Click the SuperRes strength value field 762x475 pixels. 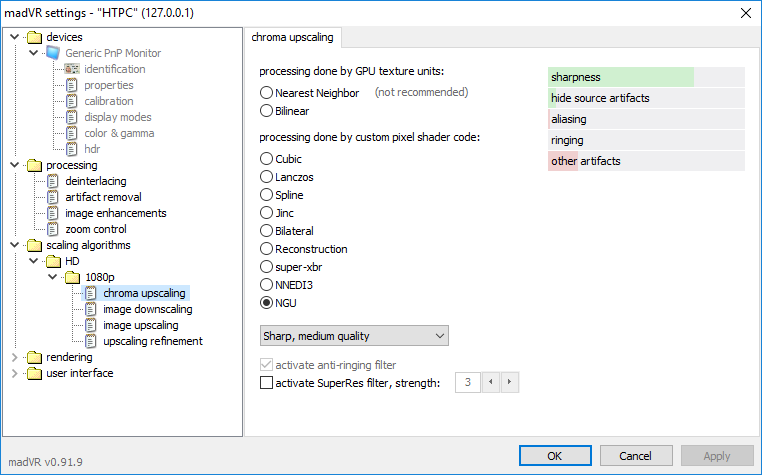(468, 382)
